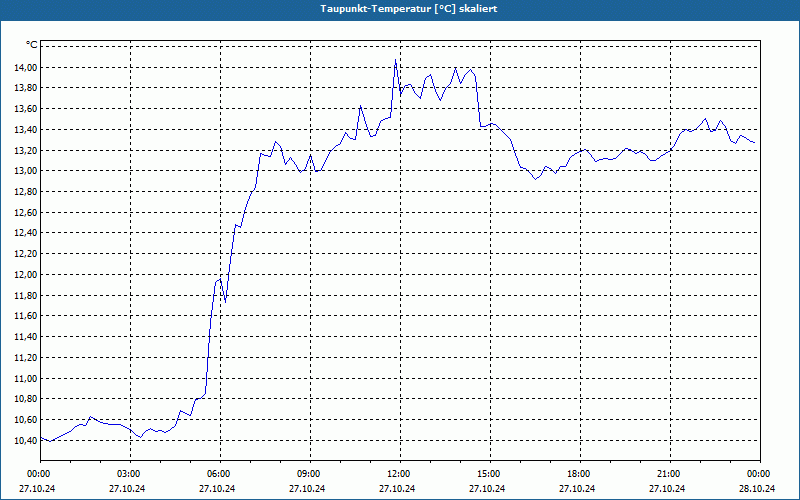Click the 11,00 Y-axis label
Viewport: 800px width, 500px height.
click(25, 378)
